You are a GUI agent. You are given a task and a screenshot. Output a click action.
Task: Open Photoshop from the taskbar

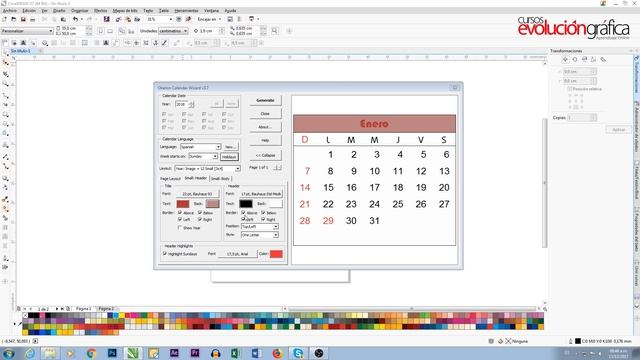(112, 353)
